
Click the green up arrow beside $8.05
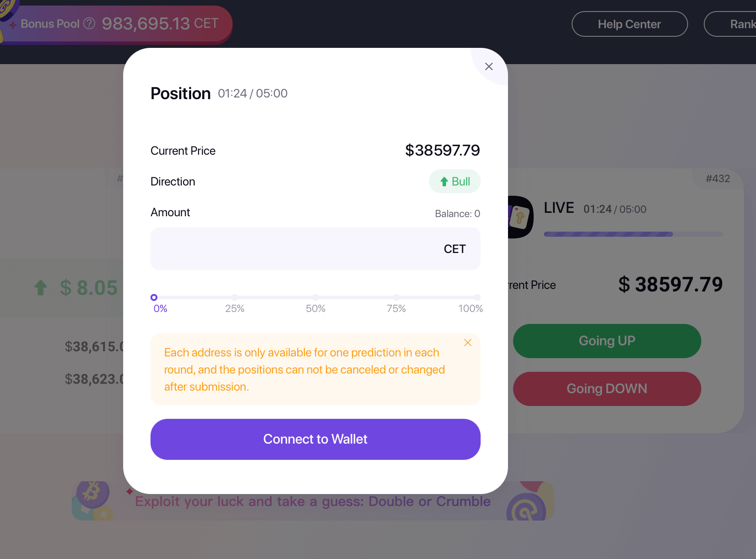click(41, 288)
